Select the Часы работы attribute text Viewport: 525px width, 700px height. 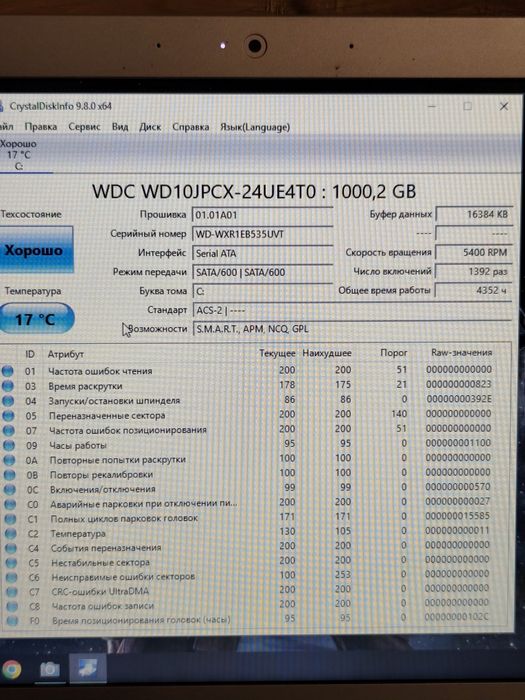[78, 445]
